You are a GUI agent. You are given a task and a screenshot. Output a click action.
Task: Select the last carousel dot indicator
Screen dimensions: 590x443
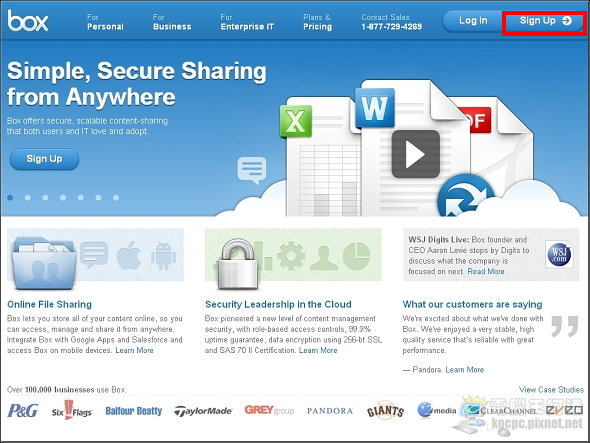116,198
